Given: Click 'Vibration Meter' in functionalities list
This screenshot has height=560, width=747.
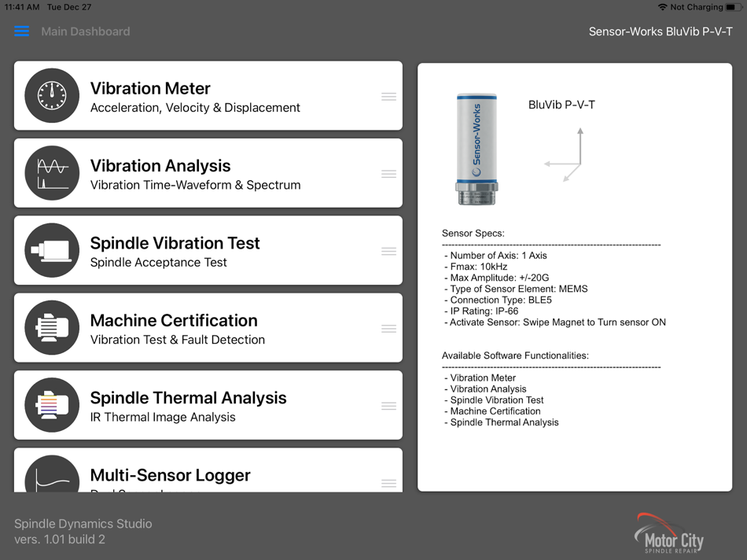Looking at the screenshot, I should [x=480, y=378].
